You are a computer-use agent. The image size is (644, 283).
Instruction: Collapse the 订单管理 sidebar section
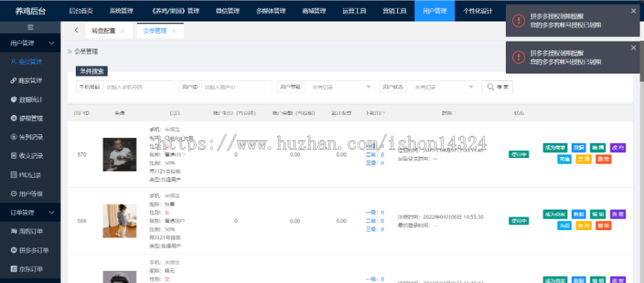click(30, 212)
